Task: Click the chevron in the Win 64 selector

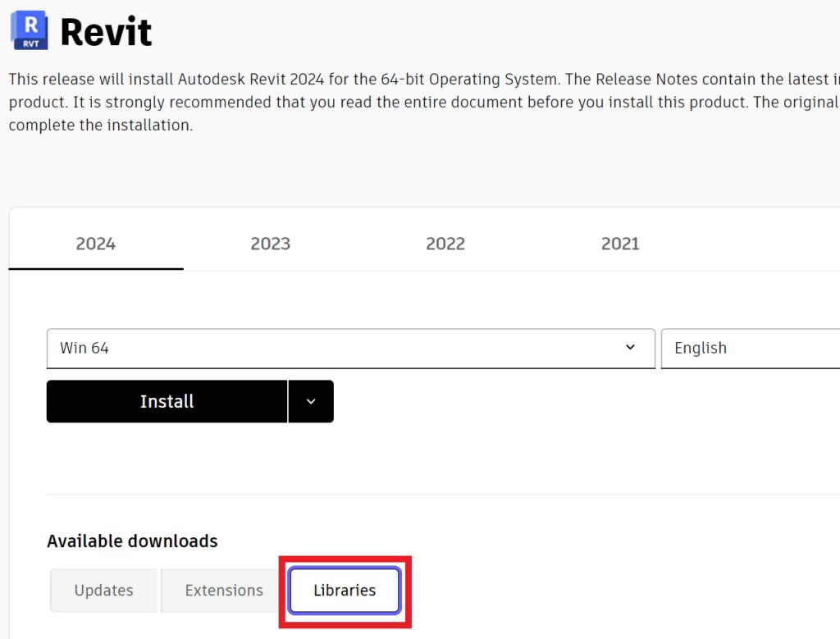Action: coord(630,348)
